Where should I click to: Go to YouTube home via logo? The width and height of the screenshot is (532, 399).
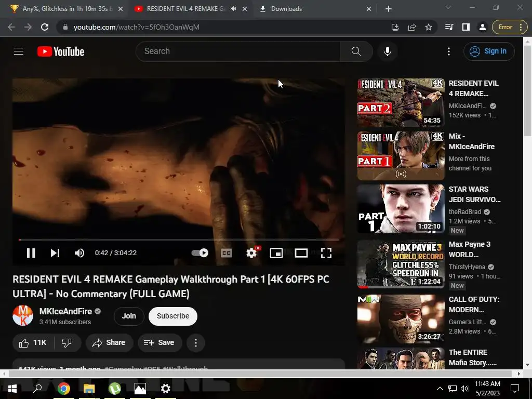click(61, 51)
